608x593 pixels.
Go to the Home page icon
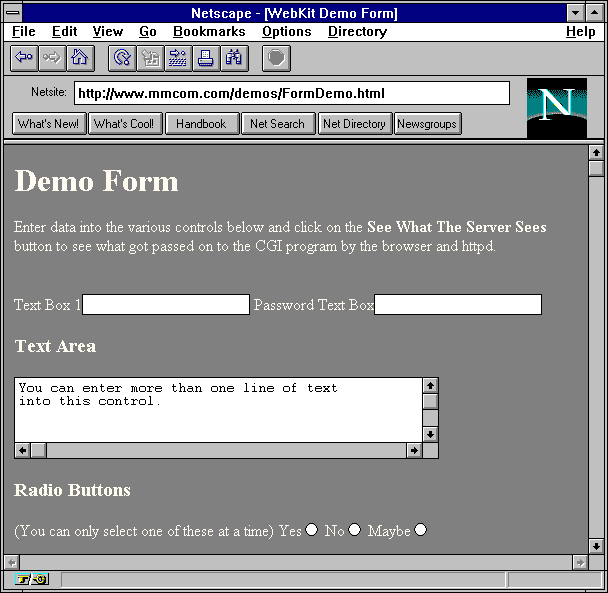(79, 58)
